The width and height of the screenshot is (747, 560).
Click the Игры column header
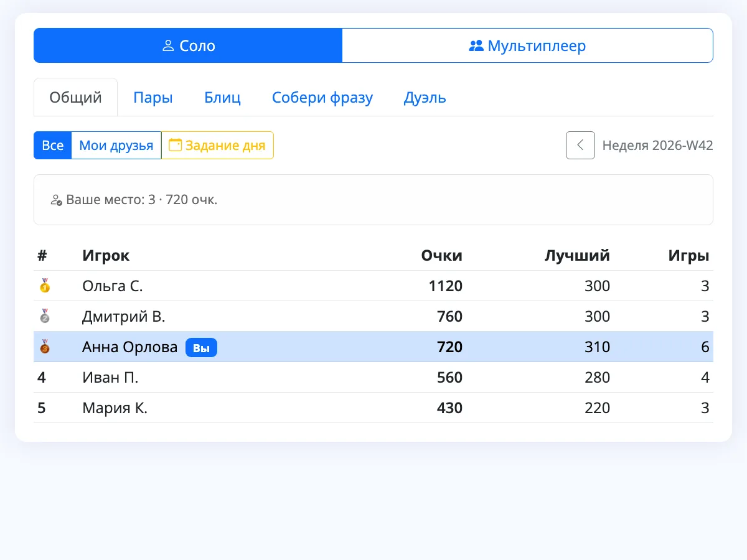[x=689, y=255]
